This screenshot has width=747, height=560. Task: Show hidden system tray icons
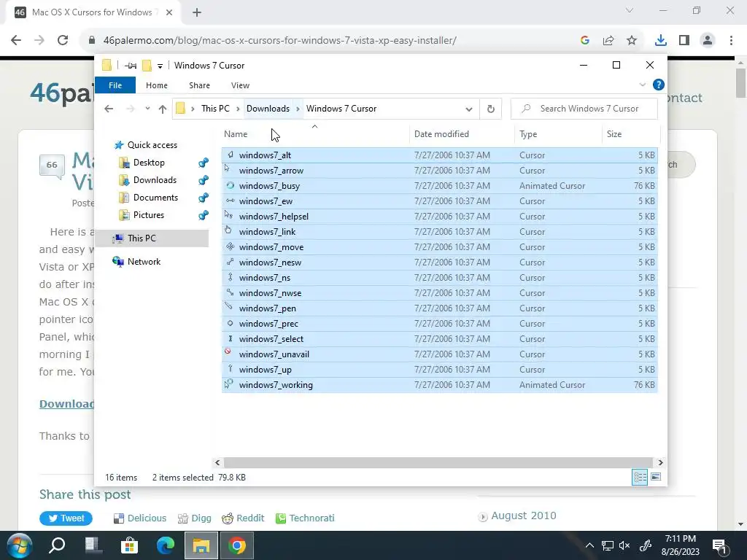589,545
